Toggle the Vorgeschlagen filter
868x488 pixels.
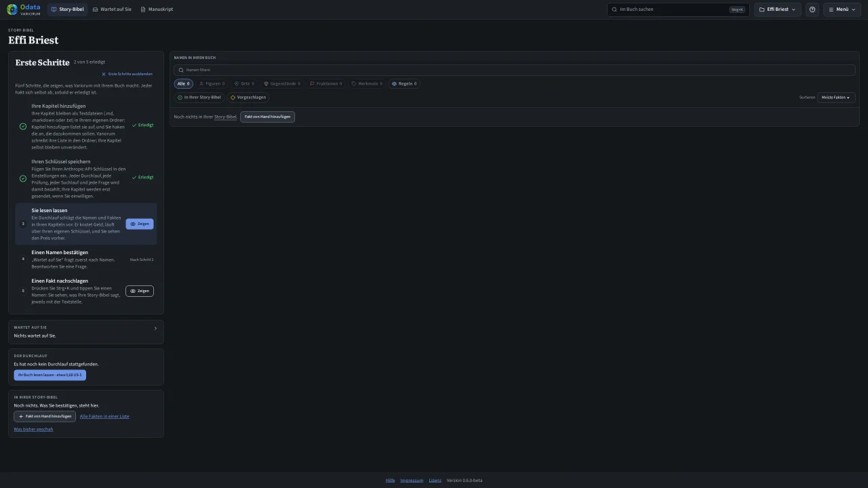(x=248, y=98)
